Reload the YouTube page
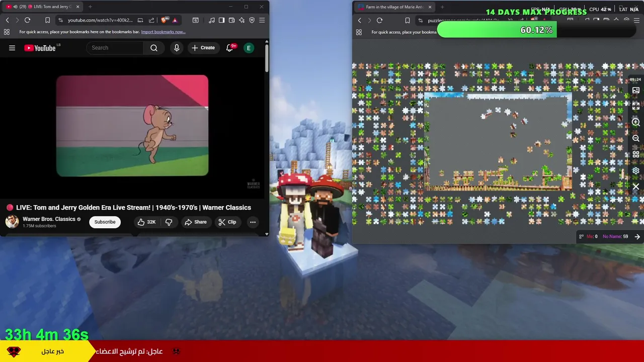This screenshot has width=644, height=362. 27,20
